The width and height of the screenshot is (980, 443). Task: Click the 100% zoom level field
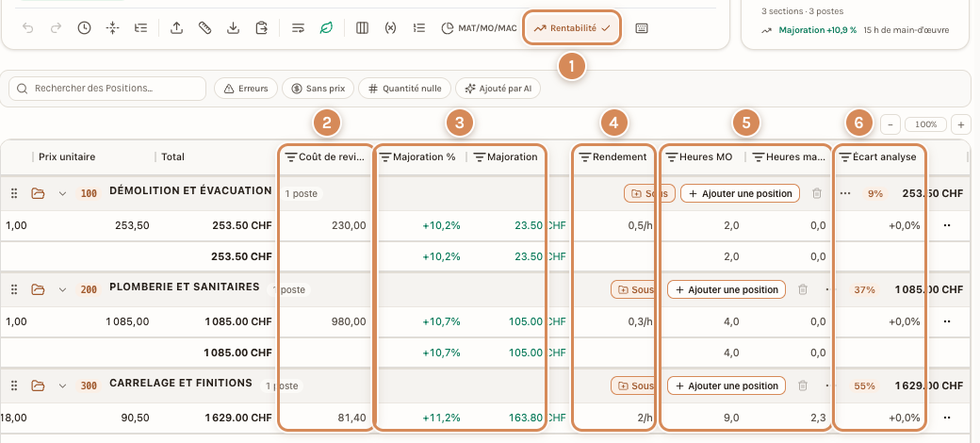pyautogui.click(x=925, y=124)
